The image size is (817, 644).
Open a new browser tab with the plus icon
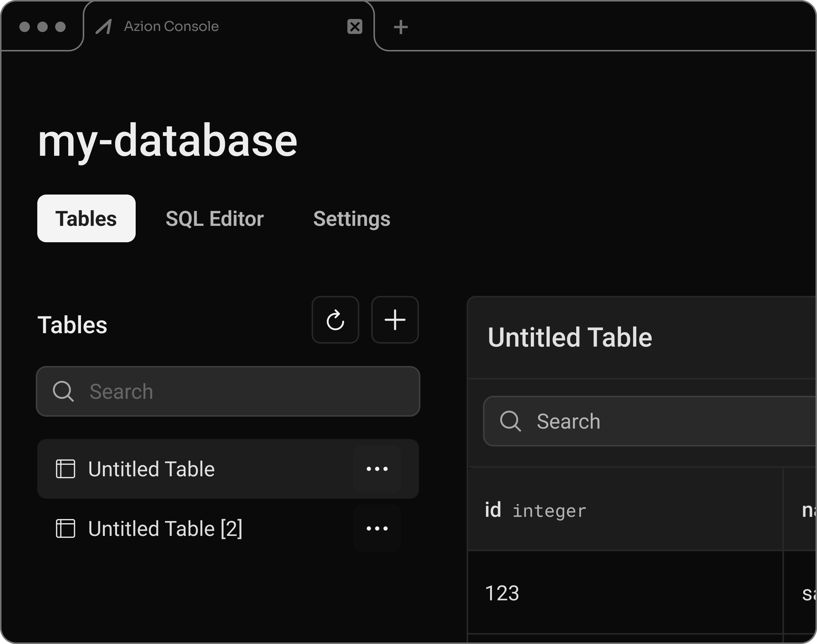coord(401,26)
